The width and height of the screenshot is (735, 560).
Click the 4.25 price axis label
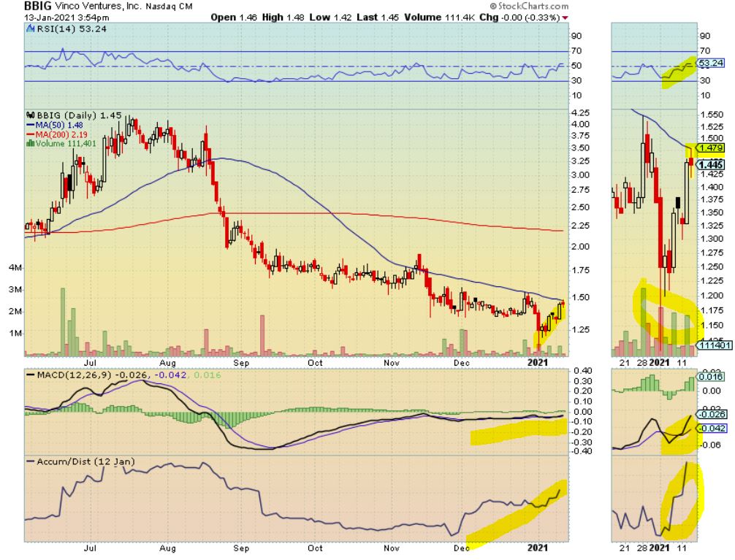pyautogui.click(x=581, y=113)
